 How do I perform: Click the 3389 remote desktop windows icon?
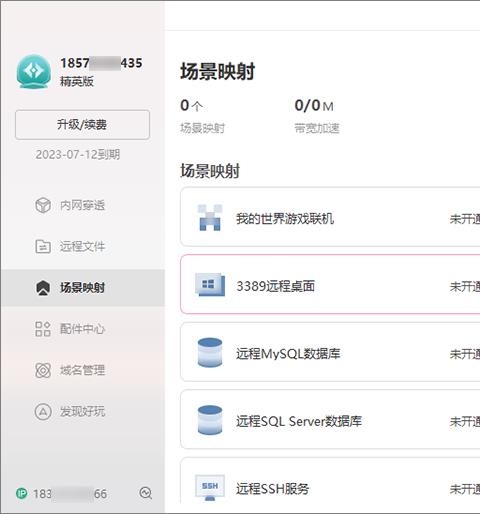click(210, 285)
